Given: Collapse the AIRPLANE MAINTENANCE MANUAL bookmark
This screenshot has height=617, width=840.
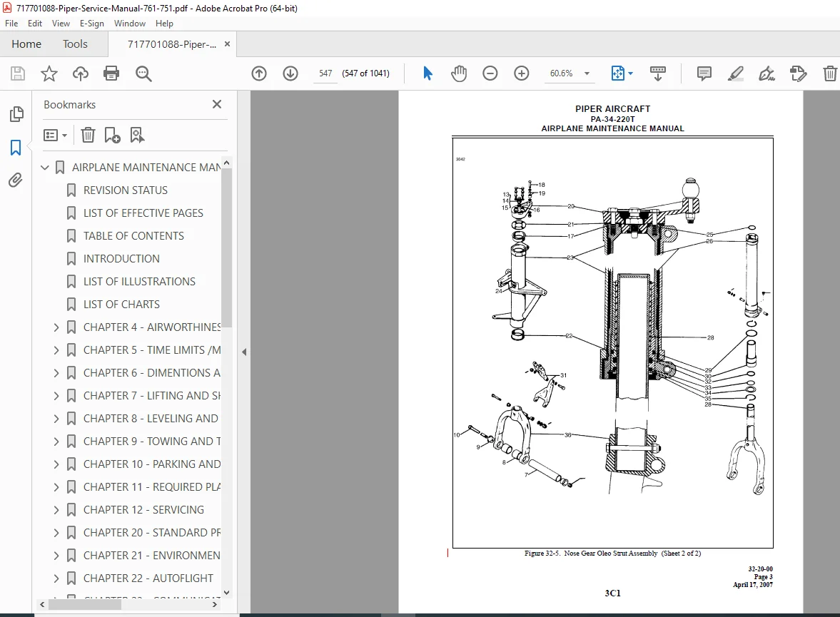Looking at the screenshot, I should click(x=45, y=168).
